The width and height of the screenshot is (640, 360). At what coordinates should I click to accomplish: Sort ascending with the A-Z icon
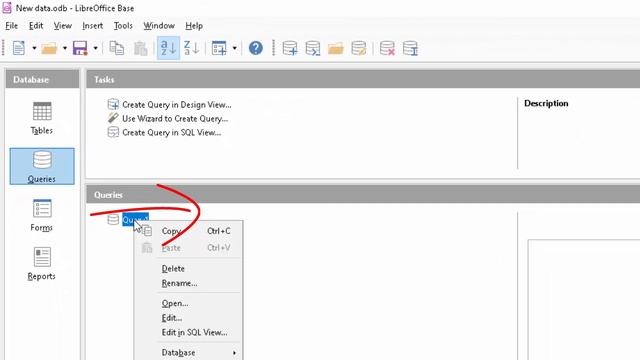point(168,48)
